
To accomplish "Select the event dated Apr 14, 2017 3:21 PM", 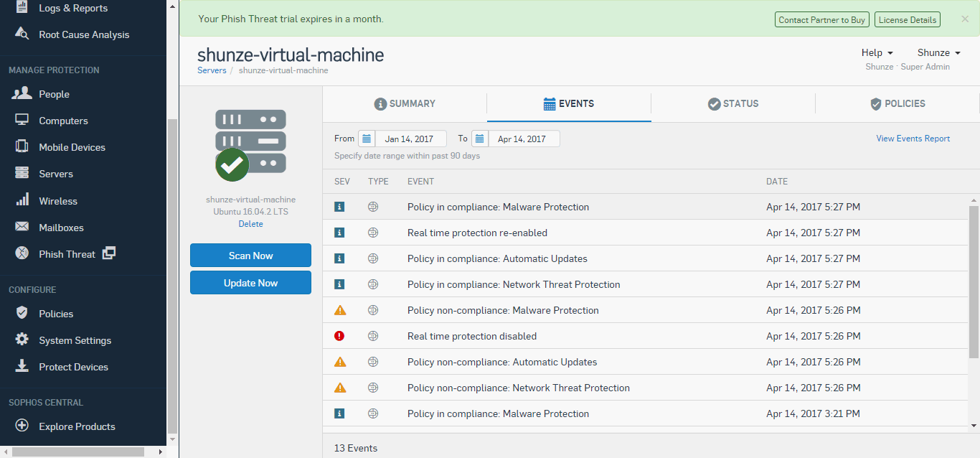I will 646,413.
